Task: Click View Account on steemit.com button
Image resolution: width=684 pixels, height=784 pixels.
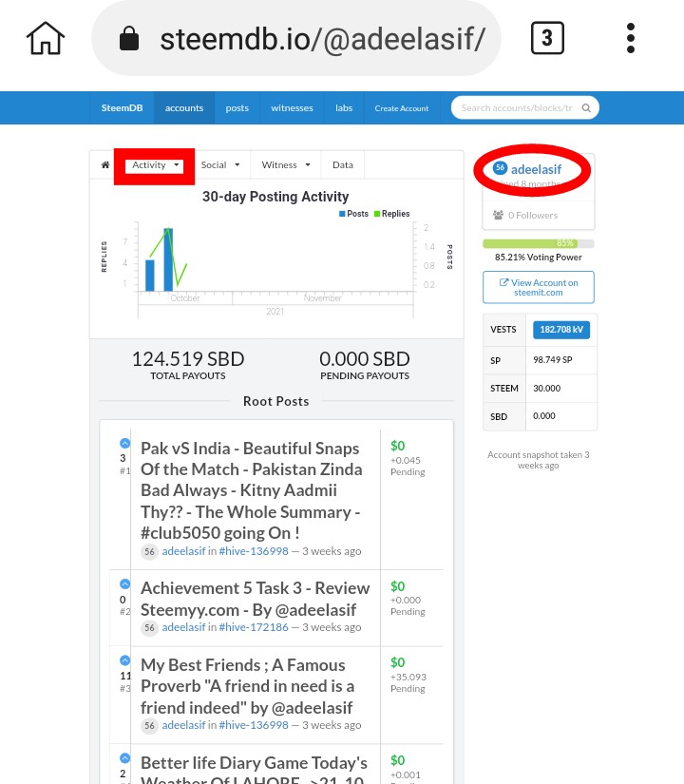Action: pyautogui.click(x=539, y=288)
